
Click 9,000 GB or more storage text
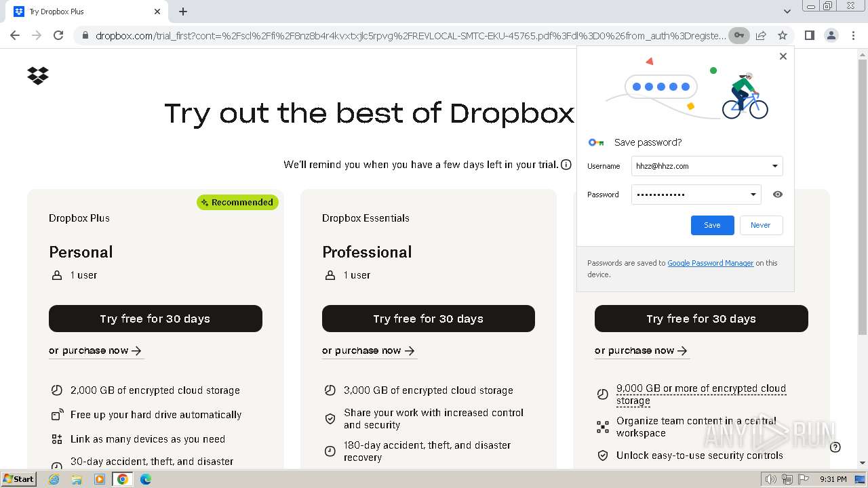point(701,394)
